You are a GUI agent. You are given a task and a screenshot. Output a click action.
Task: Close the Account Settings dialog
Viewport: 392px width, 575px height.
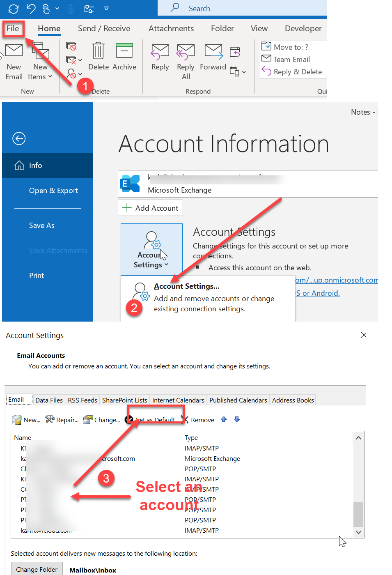click(x=363, y=335)
